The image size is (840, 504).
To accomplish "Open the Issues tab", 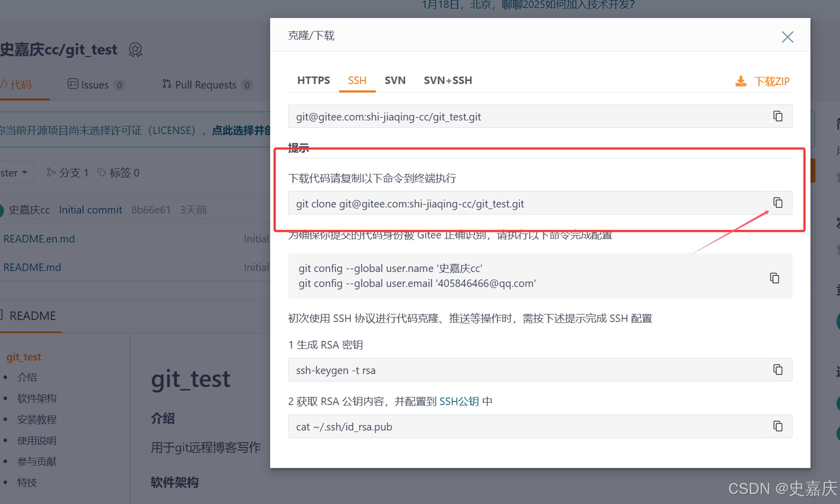I will [96, 84].
